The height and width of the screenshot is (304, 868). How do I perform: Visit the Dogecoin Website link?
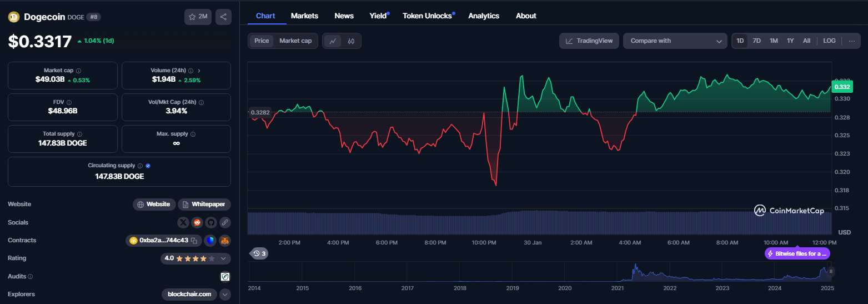(x=154, y=205)
